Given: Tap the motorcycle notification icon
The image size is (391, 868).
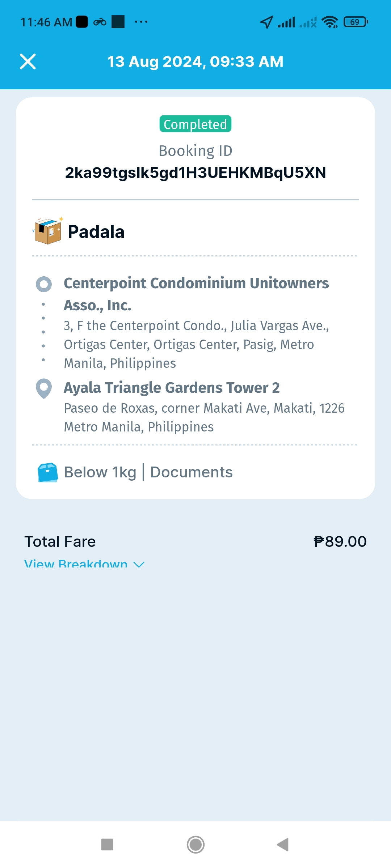Looking at the screenshot, I should click(100, 22).
